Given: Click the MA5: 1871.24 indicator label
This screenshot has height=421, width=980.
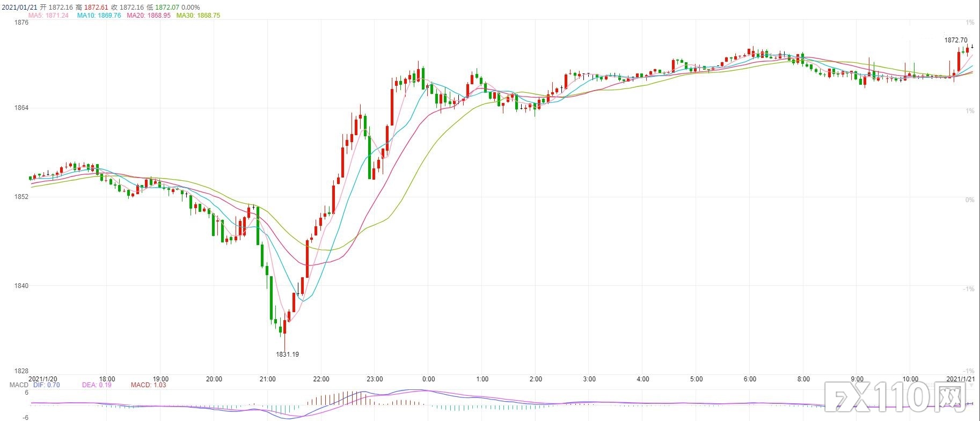Looking at the screenshot, I should (x=48, y=16).
